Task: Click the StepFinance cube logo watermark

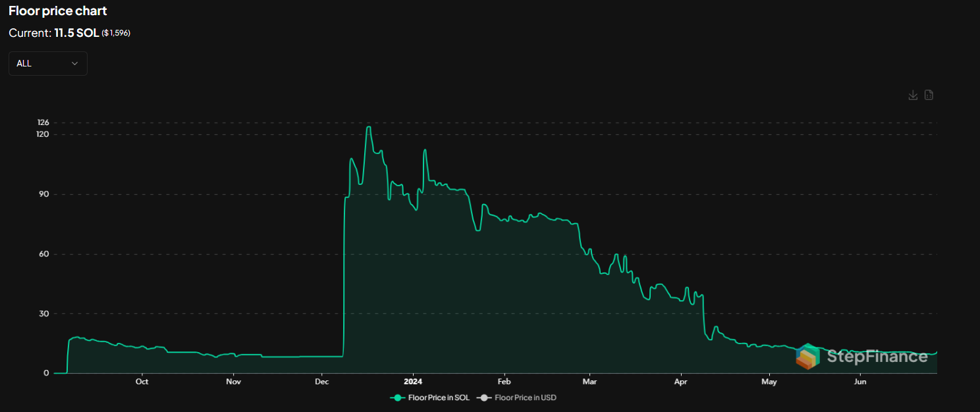Action: click(x=807, y=356)
